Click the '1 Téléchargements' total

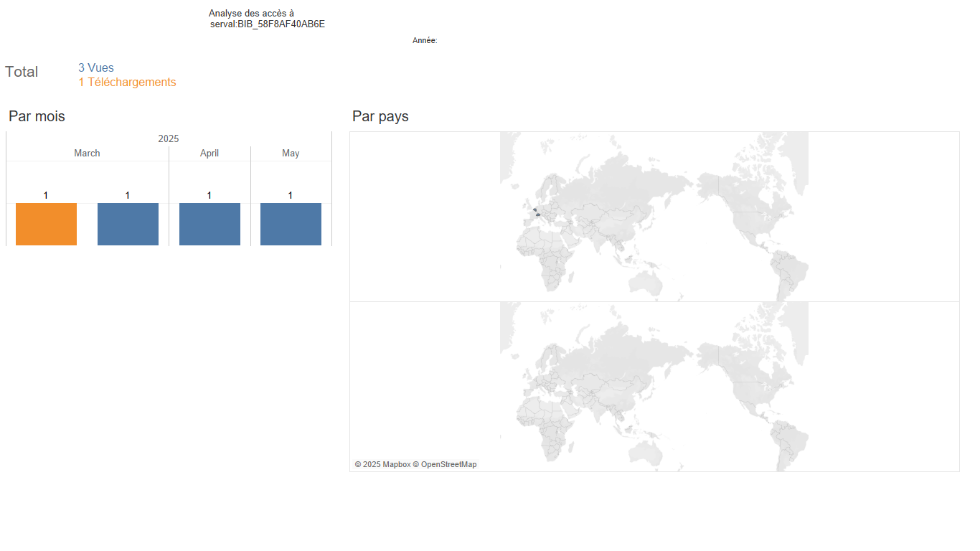pyautogui.click(x=127, y=83)
